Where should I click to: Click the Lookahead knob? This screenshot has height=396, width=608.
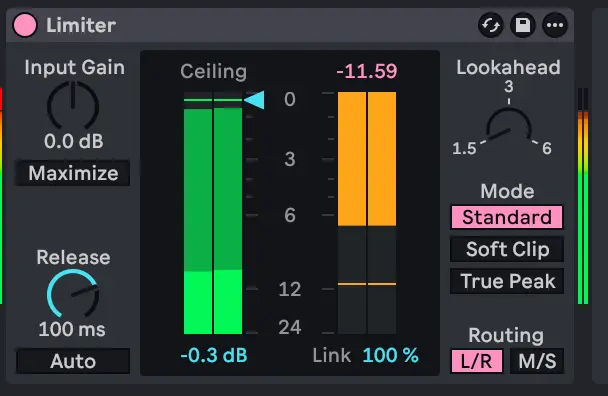pyautogui.click(x=508, y=125)
